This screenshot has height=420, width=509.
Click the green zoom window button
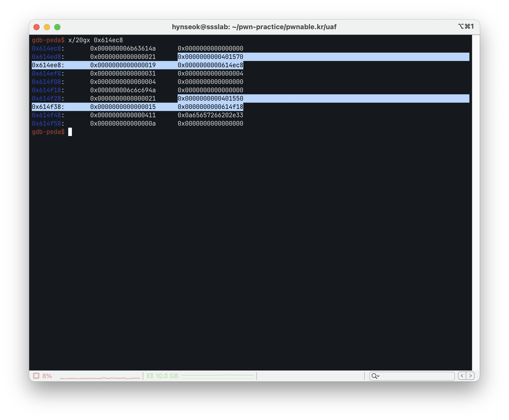coord(57,27)
